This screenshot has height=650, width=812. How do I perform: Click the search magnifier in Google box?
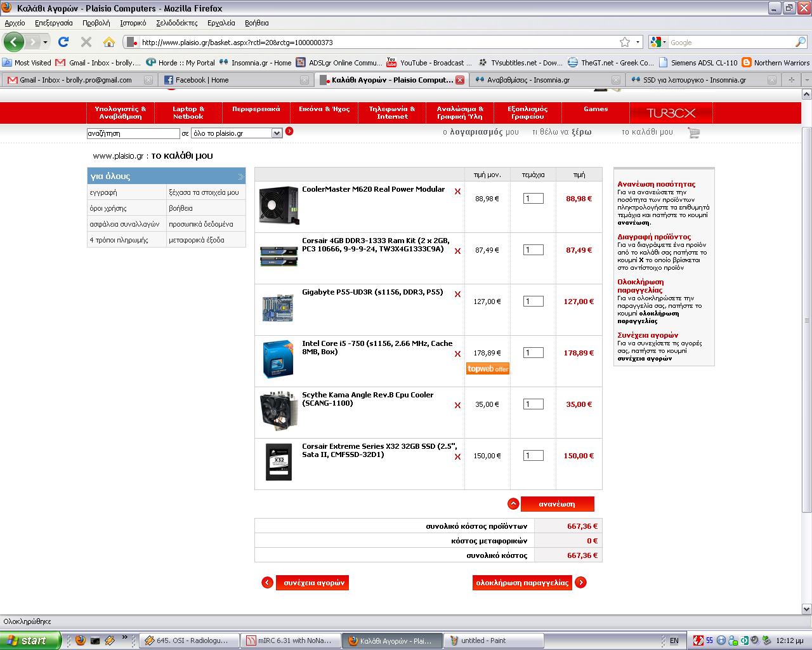[x=801, y=43]
